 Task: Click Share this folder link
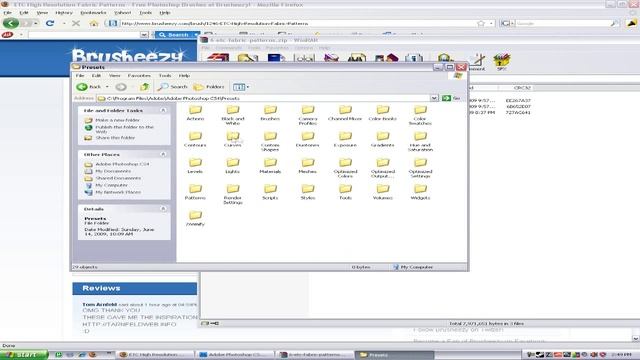point(110,138)
